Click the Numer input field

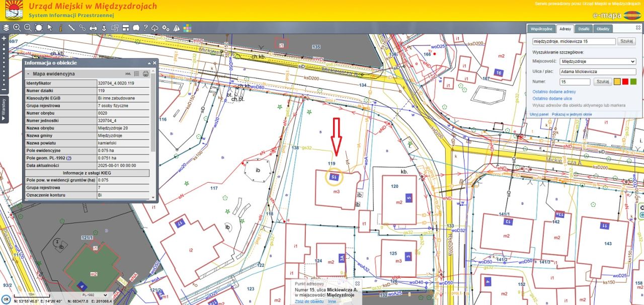coord(575,82)
